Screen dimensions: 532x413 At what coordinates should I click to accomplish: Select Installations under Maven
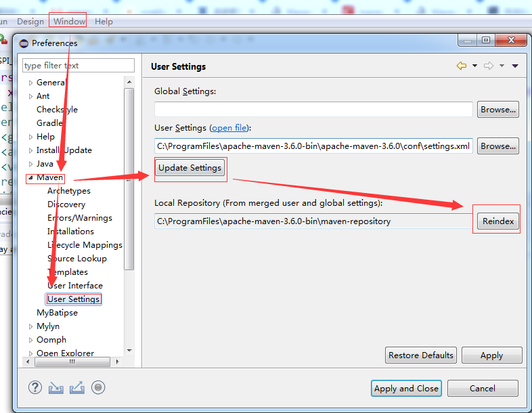coord(70,232)
